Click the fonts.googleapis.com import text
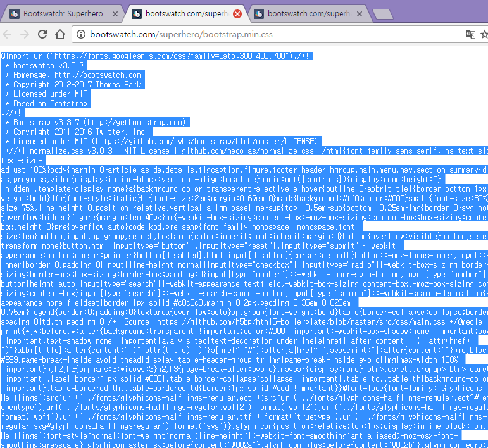The height and width of the screenshot is (448, 488). click(156, 56)
